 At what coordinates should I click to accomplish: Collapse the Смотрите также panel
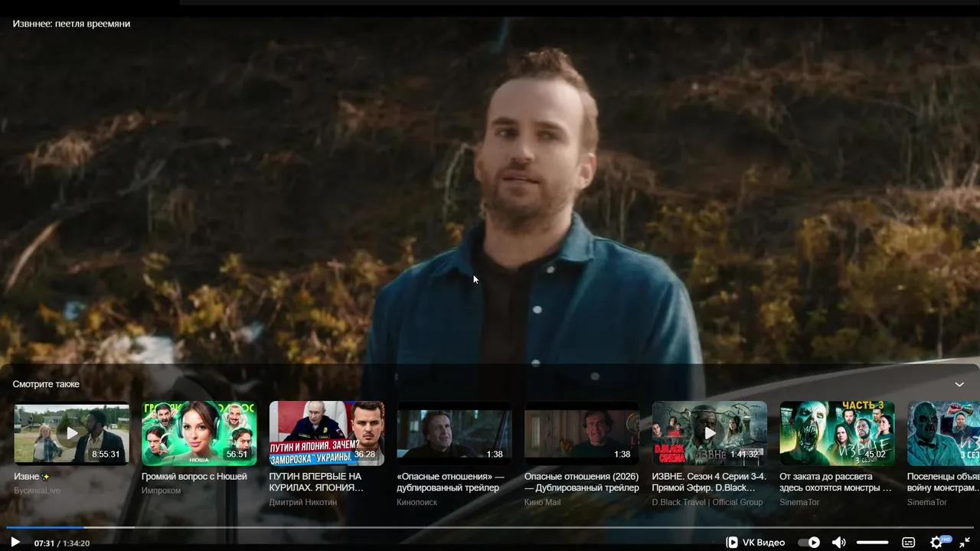(x=959, y=384)
